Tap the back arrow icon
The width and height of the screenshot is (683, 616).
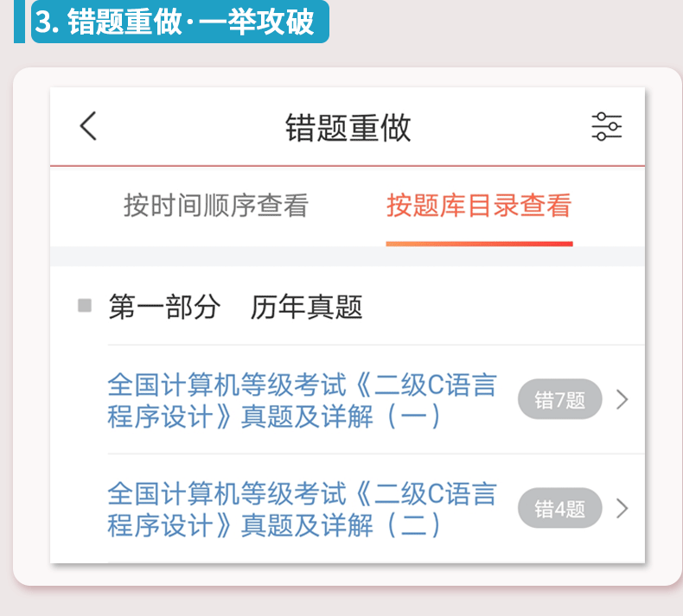pos(88,126)
